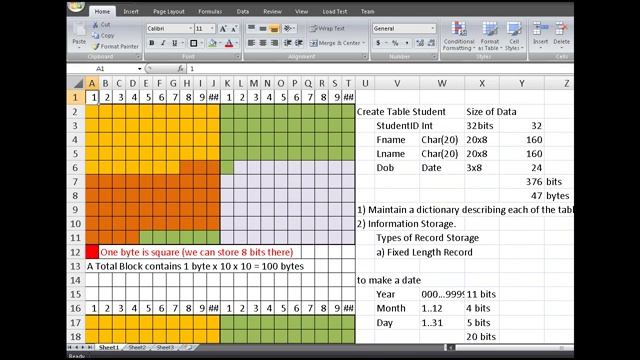Expand the Clipboard group dialog launcher
The height and width of the screenshot is (360, 640).
tap(138, 56)
